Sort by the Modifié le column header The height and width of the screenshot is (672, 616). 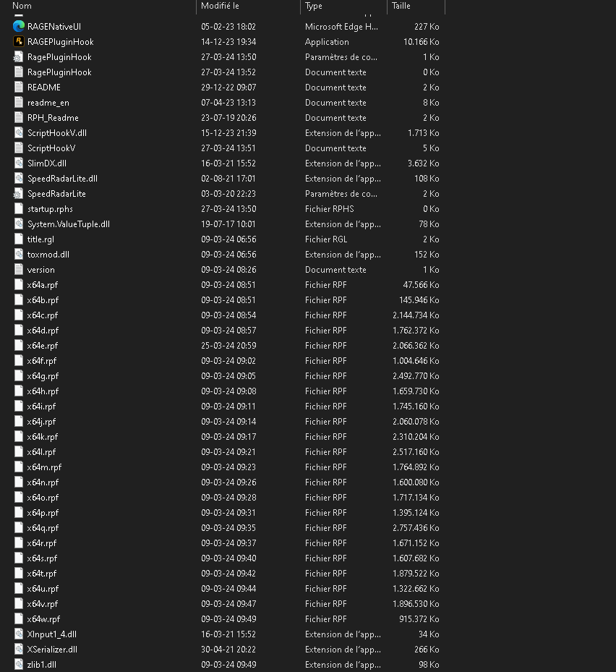[x=220, y=6]
